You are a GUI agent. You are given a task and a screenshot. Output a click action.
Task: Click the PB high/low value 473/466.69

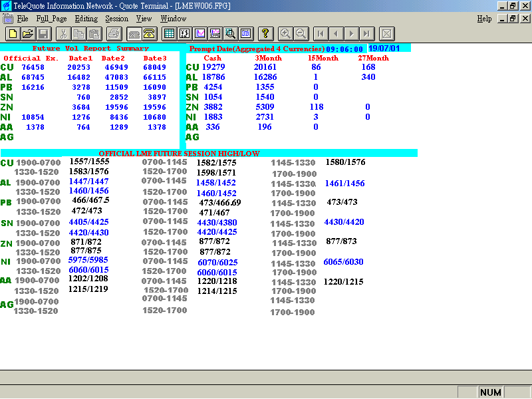[x=220, y=203]
